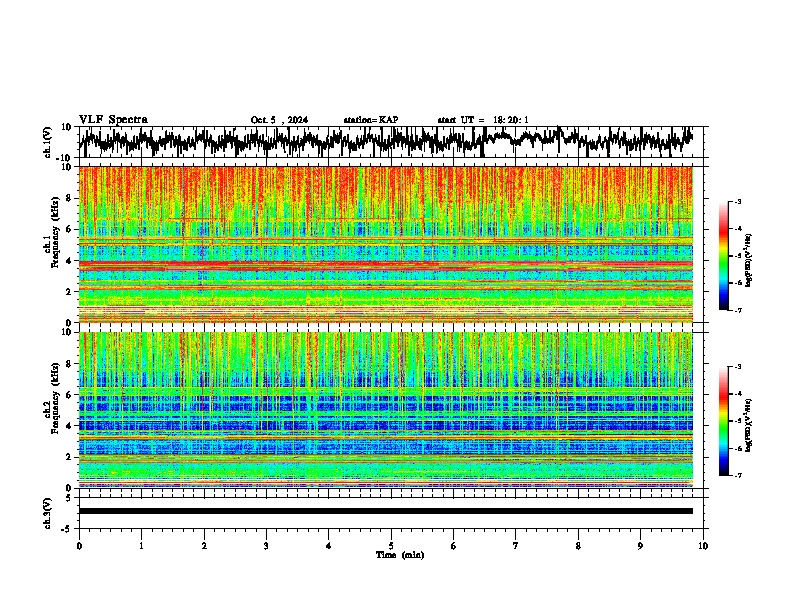Click the '2' frequency tick on ch.2 axis
Image resolution: width=792 pixels, height=612 pixels.
point(69,457)
